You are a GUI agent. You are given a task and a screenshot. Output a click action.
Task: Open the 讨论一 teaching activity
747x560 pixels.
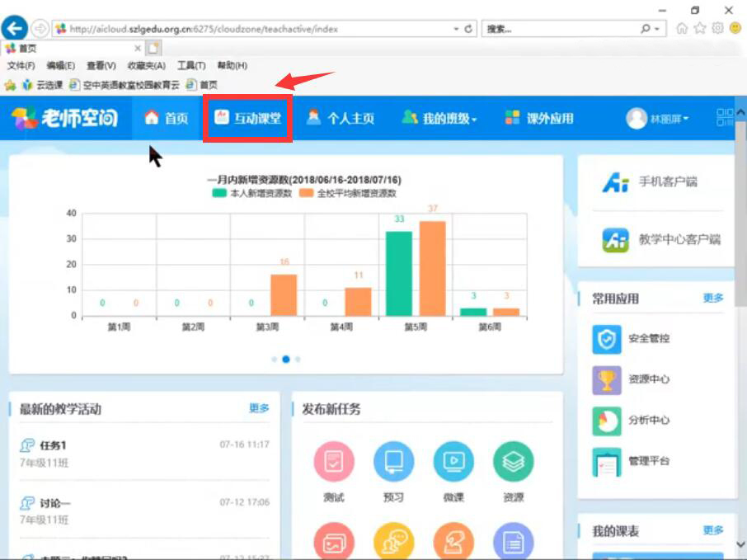tap(54, 503)
